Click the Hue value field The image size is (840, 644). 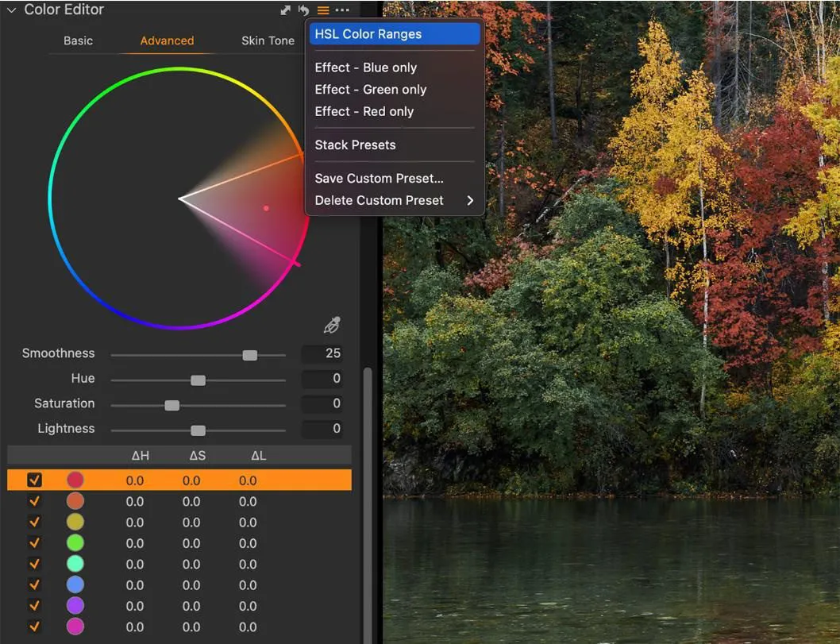(322, 379)
